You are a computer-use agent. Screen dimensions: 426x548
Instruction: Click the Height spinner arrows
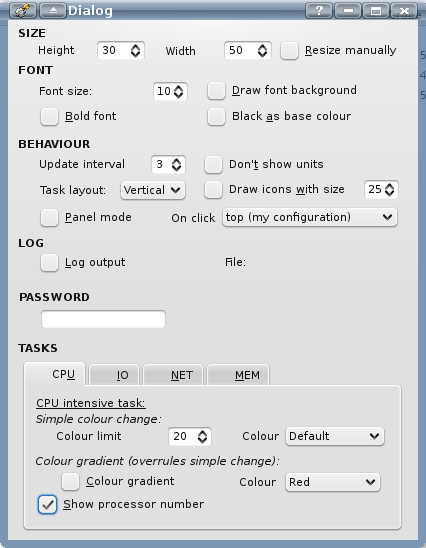point(135,51)
